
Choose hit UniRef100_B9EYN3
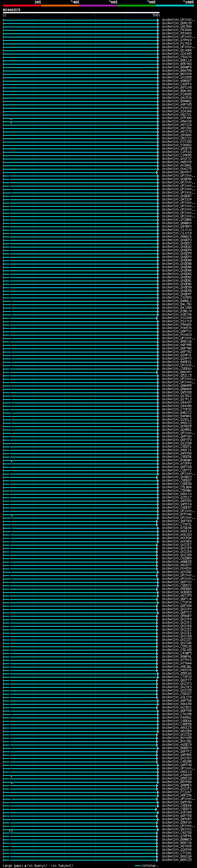177,64
